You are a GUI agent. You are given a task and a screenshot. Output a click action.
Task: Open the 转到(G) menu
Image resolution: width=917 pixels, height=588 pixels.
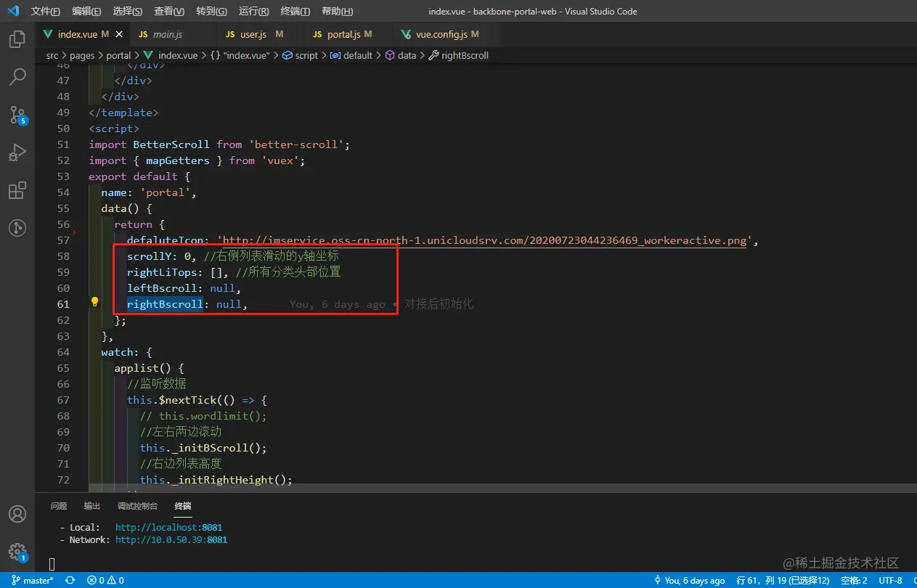pyautogui.click(x=211, y=11)
